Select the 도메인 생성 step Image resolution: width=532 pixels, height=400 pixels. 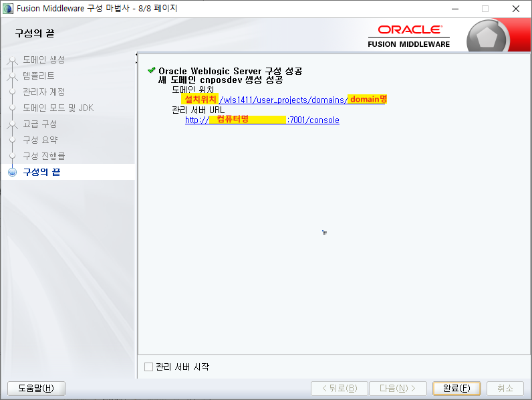click(x=43, y=60)
